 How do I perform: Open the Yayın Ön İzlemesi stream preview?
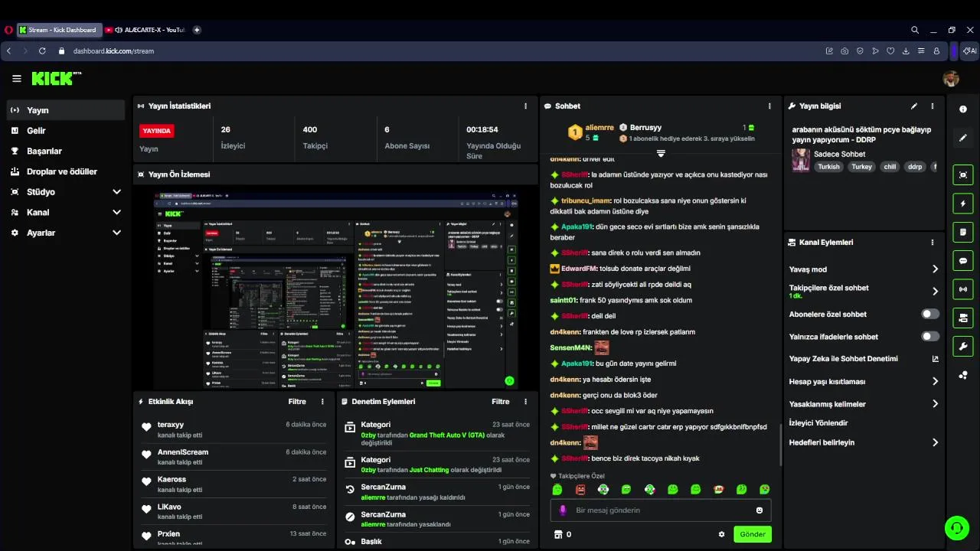coord(336,289)
